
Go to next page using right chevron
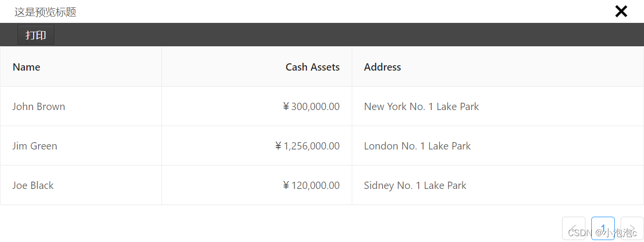[x=632, y=228]
